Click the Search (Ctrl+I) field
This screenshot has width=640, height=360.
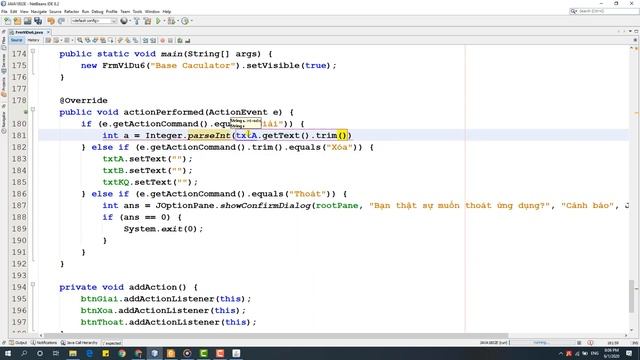[604, 11]
